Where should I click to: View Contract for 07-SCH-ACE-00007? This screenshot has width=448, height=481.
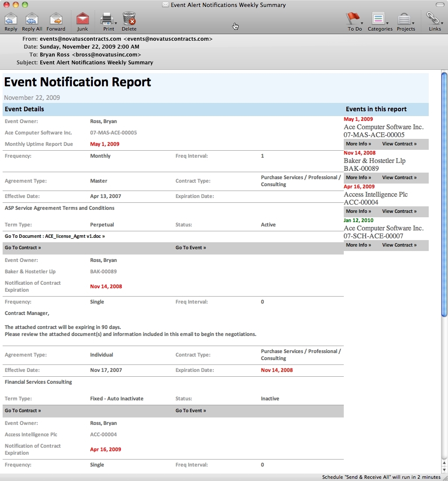pyautogui.click(x=399, y=245)
